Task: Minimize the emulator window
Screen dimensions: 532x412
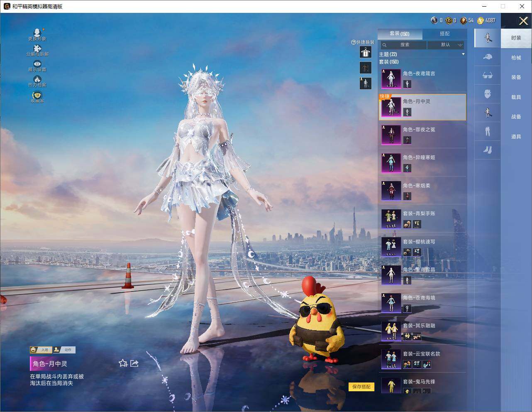Action: (x=485, y=6)
